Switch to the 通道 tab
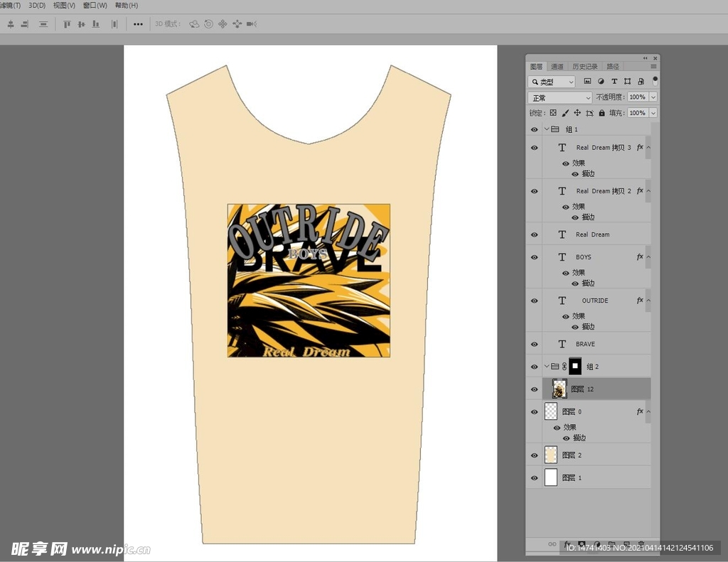The width and height of the screenshot is (728, 562). pos(557,66)
